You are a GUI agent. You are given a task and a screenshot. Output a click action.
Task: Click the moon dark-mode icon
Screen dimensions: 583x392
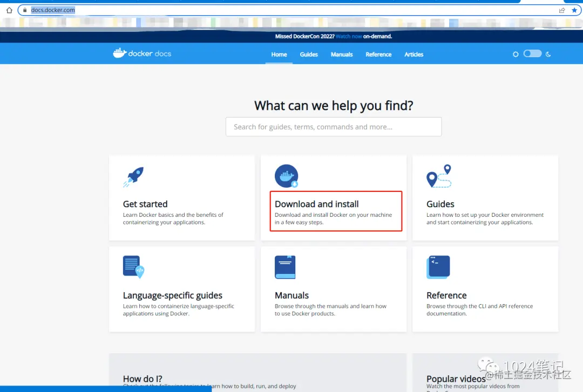click(x=548, y=54)
